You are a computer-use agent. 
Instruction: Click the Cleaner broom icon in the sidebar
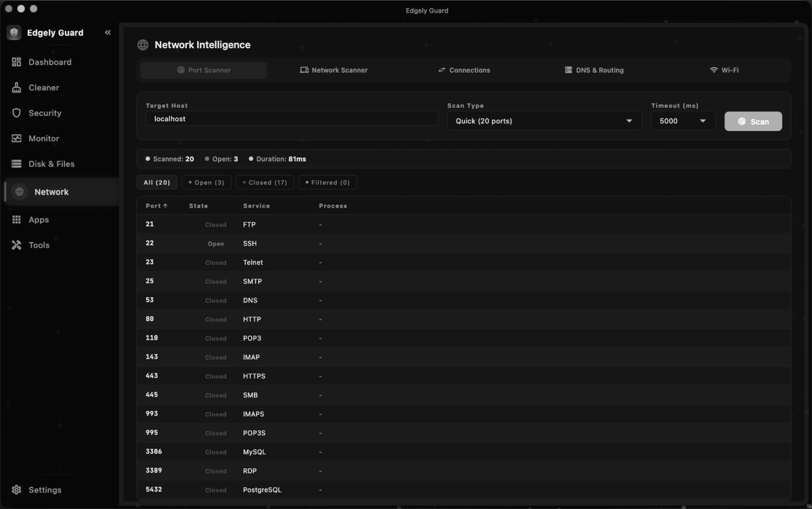16,88
